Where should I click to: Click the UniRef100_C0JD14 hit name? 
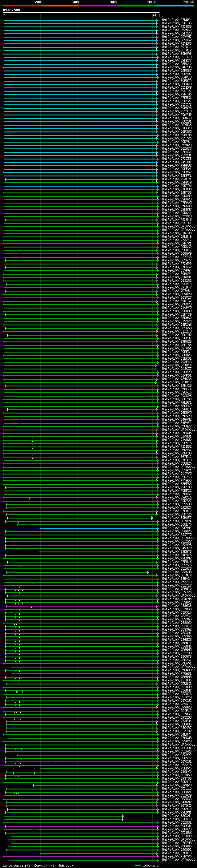177,365
